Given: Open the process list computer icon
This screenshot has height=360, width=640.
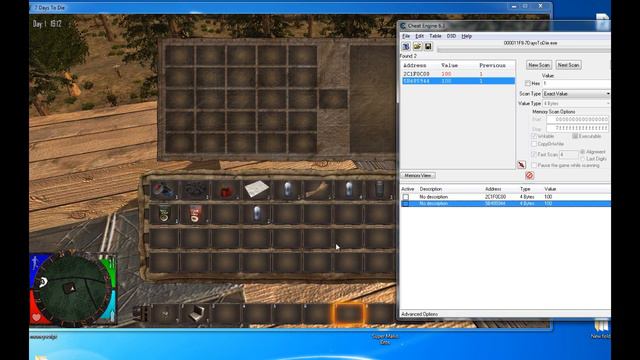Looking at the screenshot, I should pos(406,47).
